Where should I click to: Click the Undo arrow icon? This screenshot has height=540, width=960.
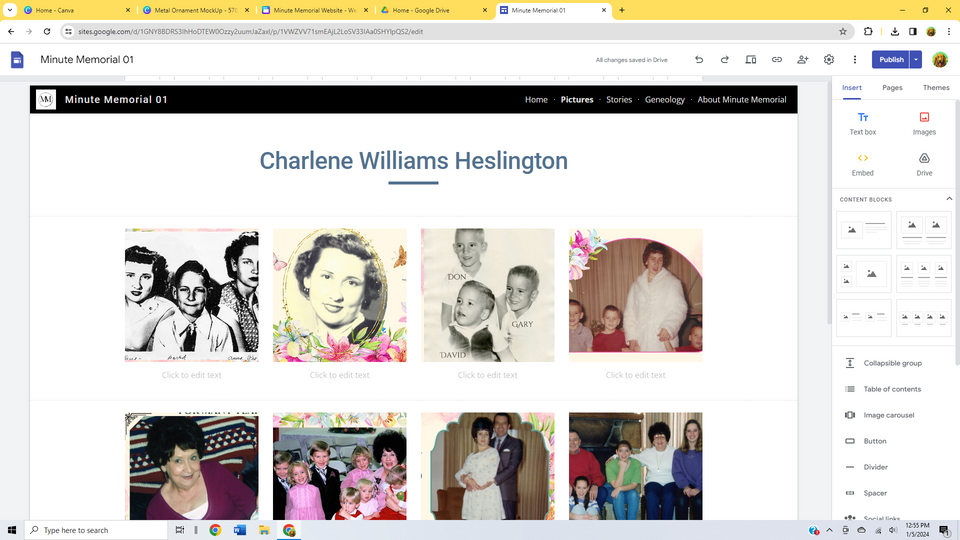(698, 60)
